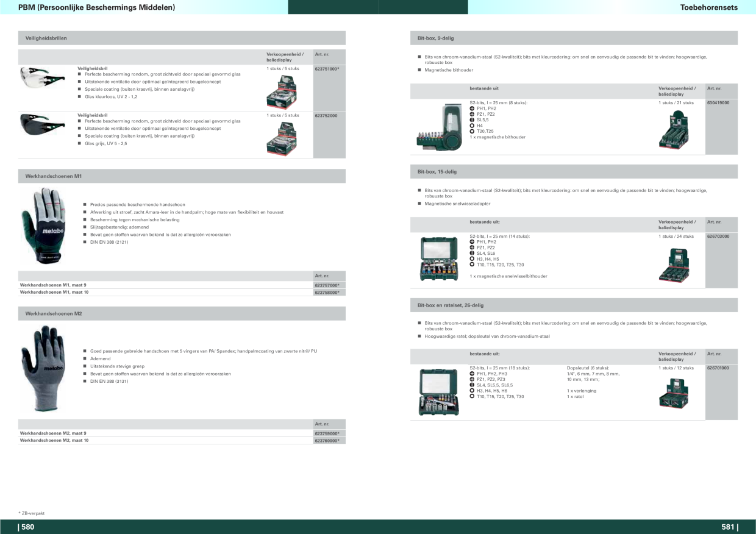Click the slotted icon beside SL4, SL5,5, SL6,5
The width and height of the screenshot is (756, 534).
click(x=472, y=385)
